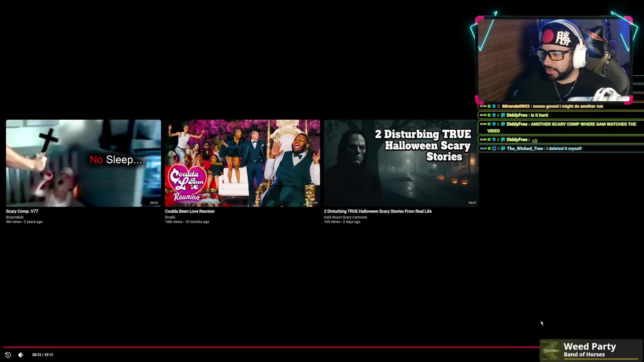Click the 10M views • 10 months ago text

187,222
